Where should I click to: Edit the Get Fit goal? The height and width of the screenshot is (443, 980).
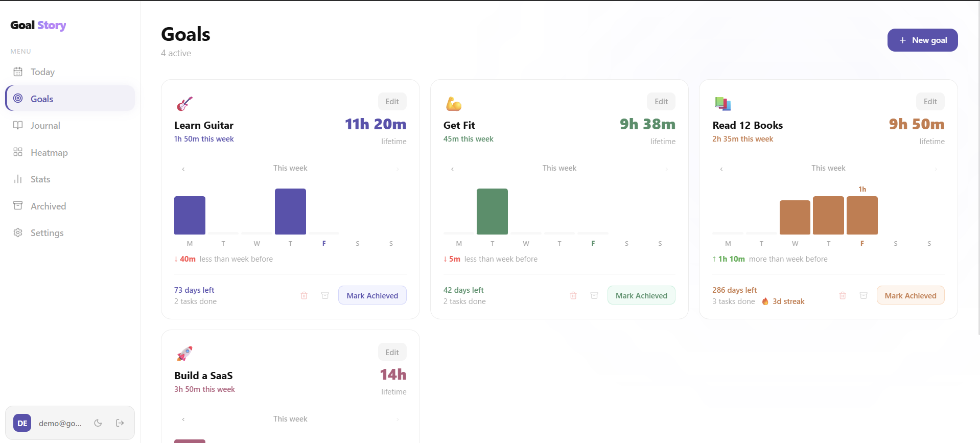(661, 101)
